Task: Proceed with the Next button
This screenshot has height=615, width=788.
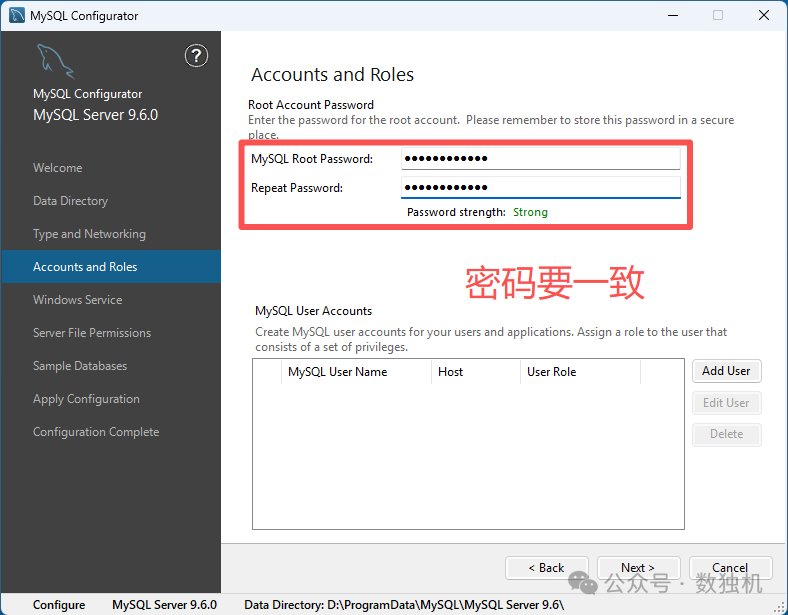Action: click(x=638, y=568)
